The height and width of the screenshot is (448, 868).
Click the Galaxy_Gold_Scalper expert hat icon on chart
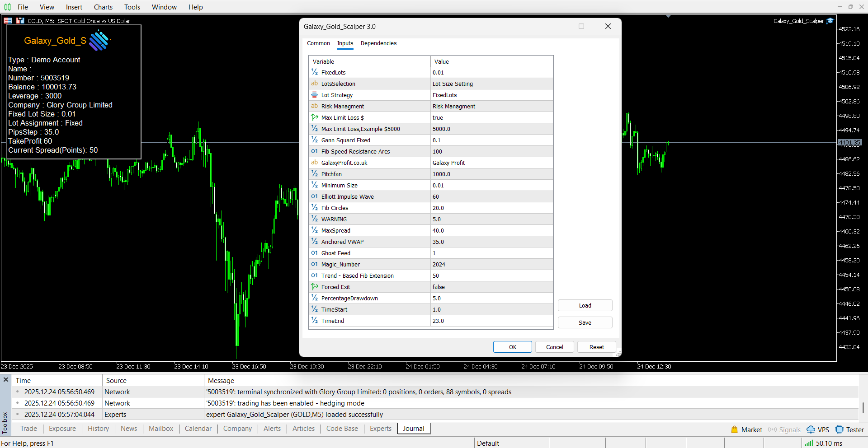pos(830,21)
